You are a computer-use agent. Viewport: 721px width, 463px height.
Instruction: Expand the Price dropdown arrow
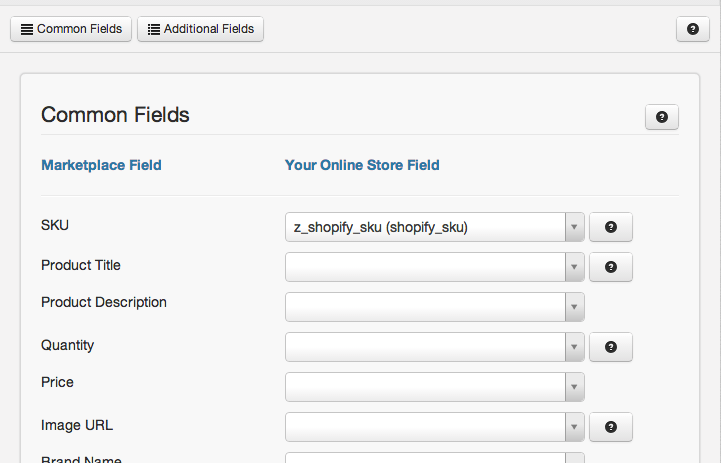pos(574,387)
